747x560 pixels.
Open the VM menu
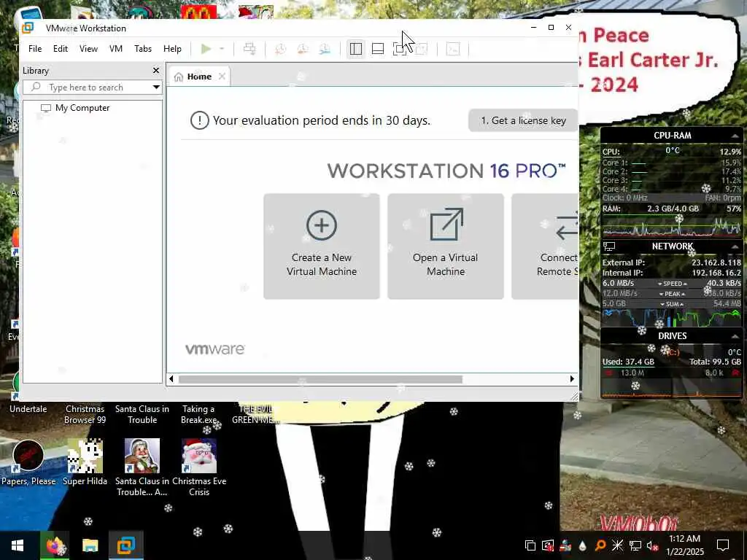[116, 49]
